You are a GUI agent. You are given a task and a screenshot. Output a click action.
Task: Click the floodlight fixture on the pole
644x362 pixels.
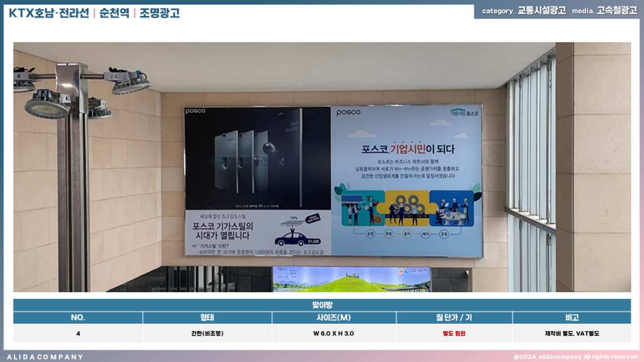[x=46, y=105]
